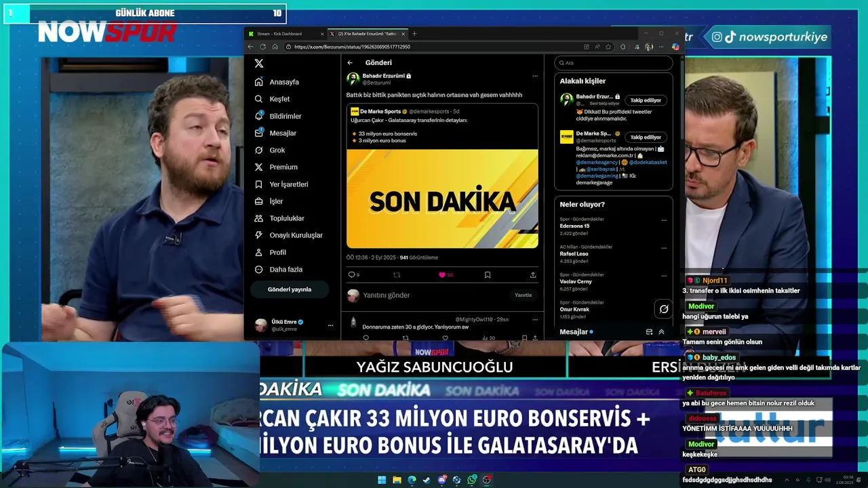The height and width of the screenshot is (488, 868).
Task: Close the Kick Dashboard tab
Action: click(322, 34)
